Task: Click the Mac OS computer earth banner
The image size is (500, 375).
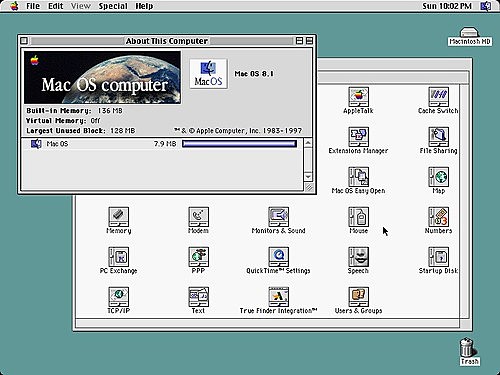Action: coord(102,77)
